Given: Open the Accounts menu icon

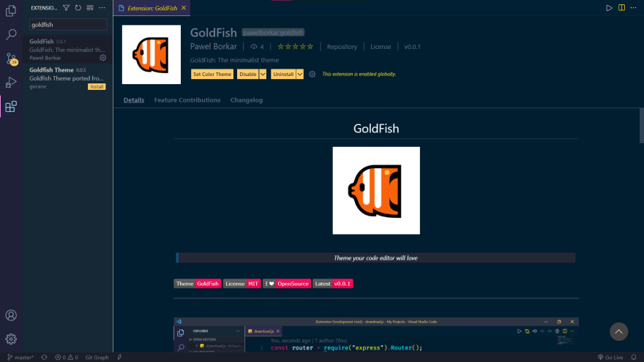Looking at the screenshot, I should pos(11,315).
